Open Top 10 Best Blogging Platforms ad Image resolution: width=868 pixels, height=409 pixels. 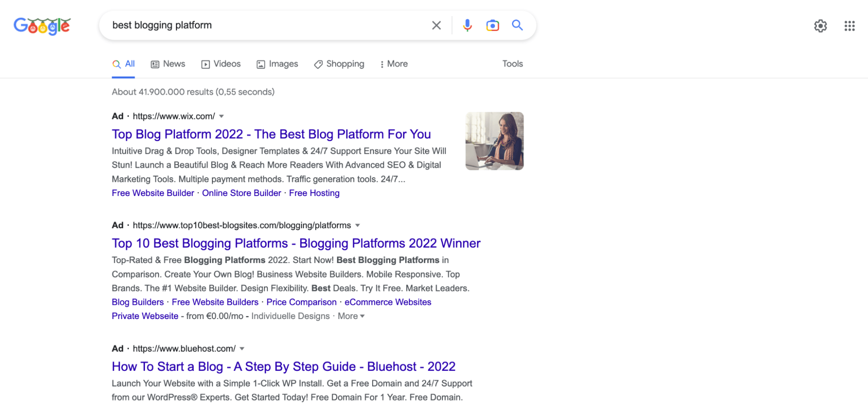pos(296,243)
